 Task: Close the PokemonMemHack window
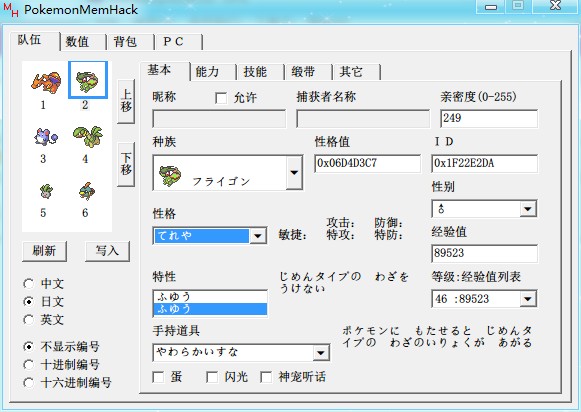click(x=555, y=6)
